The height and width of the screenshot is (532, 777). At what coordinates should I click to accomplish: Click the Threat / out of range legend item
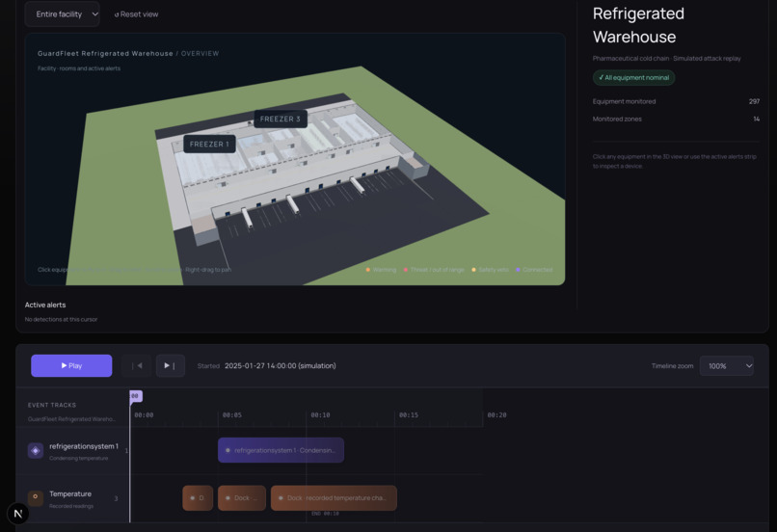click(434, 270)
